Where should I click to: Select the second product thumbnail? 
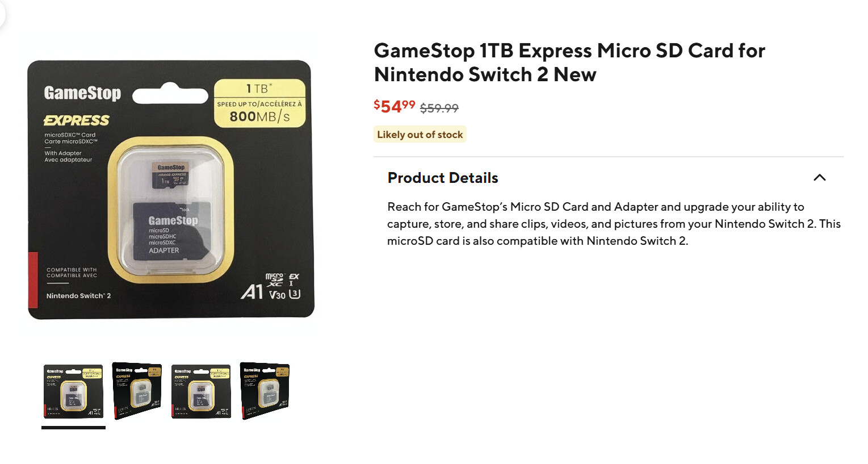[x=137, y=391]
